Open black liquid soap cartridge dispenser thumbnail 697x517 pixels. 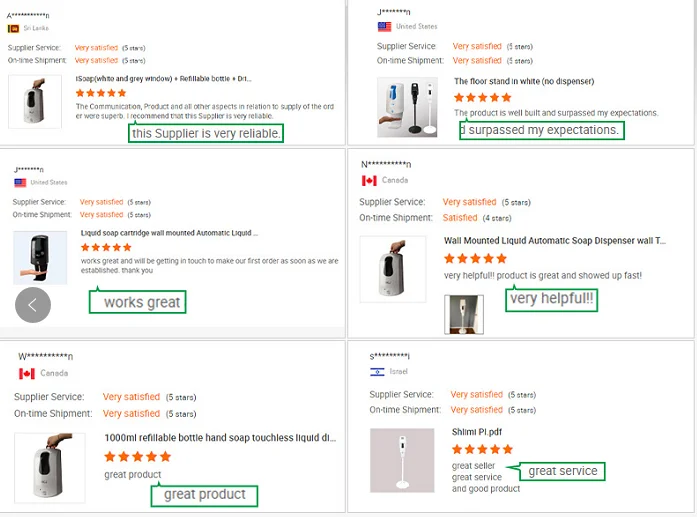pos(40,257)
